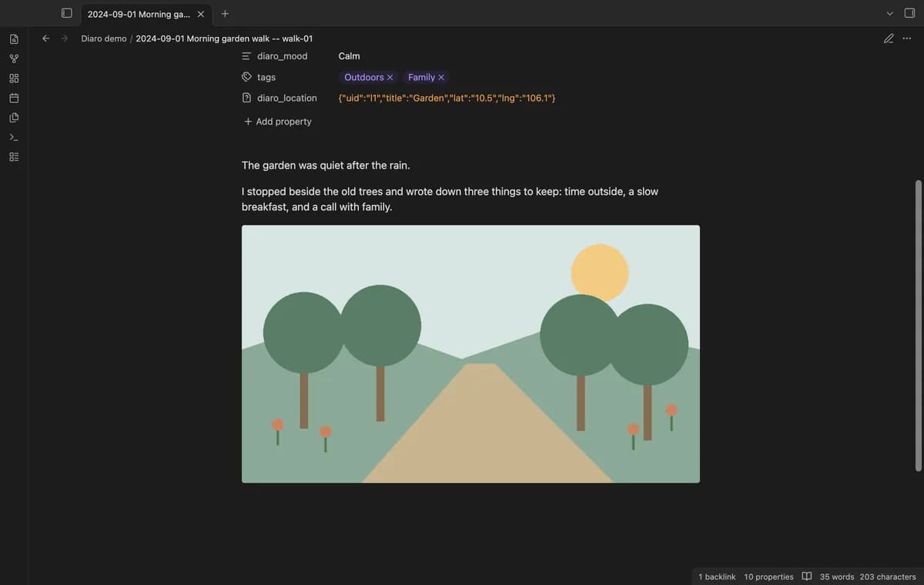This screenshot has height=585, width=924.
Task: Switch to editing view pencil icon
Action: pyautogui.click(x=889, y=38)
